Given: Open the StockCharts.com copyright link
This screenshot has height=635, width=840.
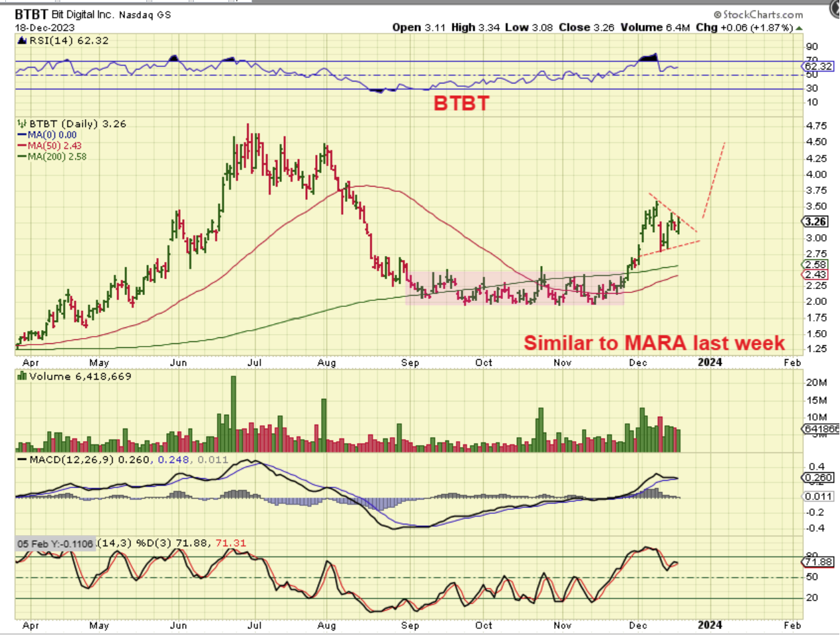Looking at the screenshot, I should [x=759, y=15].
